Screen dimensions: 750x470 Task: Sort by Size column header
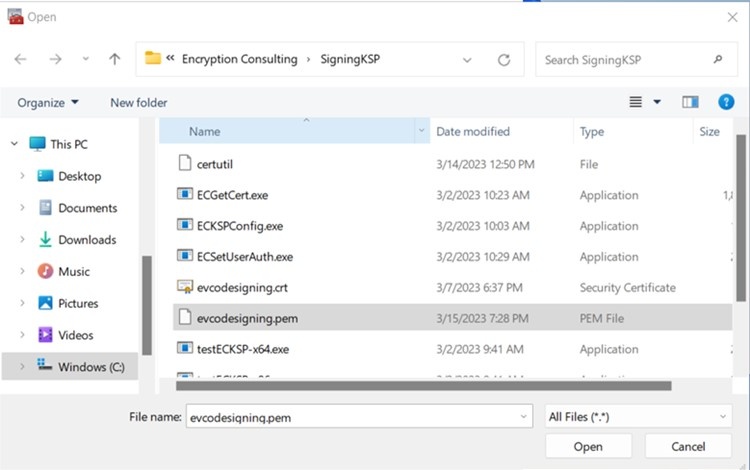[x=709, y=131]
